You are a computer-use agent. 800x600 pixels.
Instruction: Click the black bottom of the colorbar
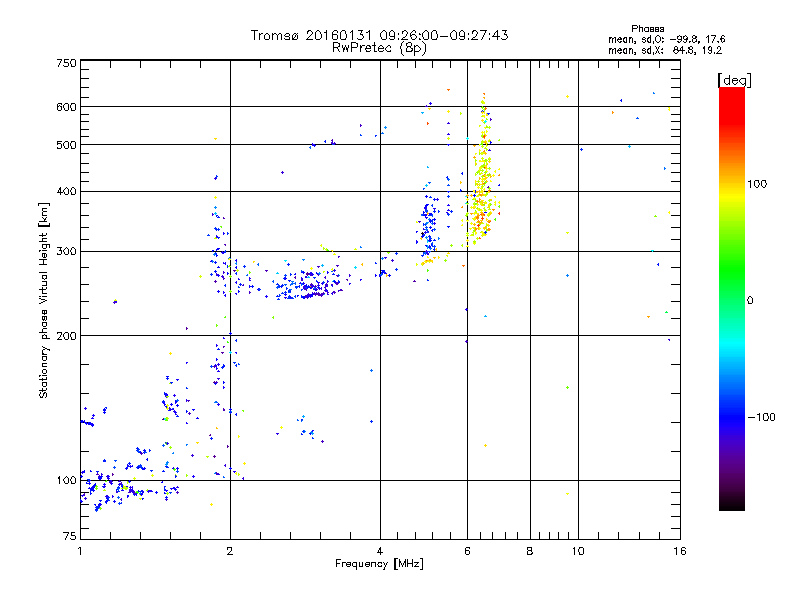732,503
